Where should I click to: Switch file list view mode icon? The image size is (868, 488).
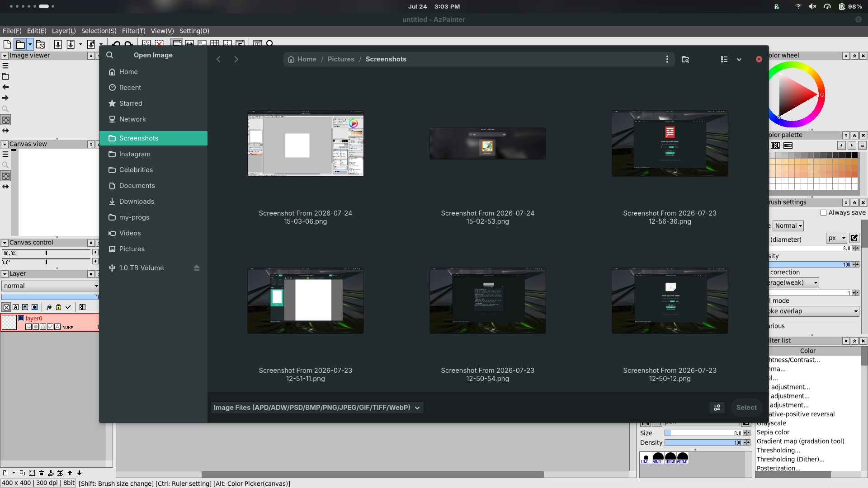click(x=724, y=59)
